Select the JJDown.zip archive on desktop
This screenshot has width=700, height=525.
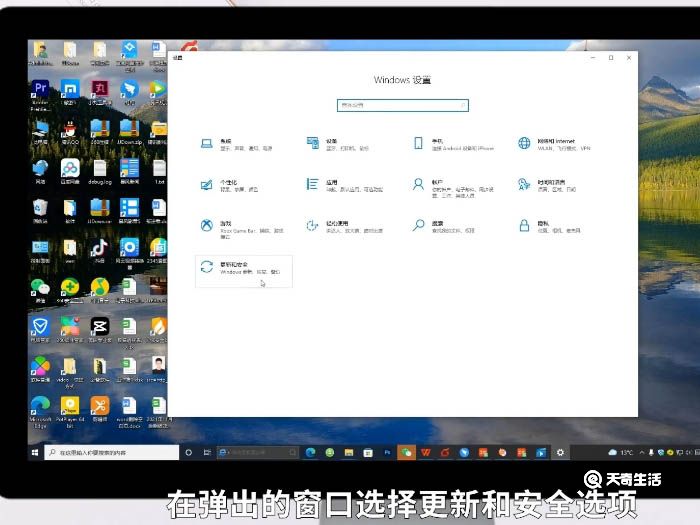[129, 133]
